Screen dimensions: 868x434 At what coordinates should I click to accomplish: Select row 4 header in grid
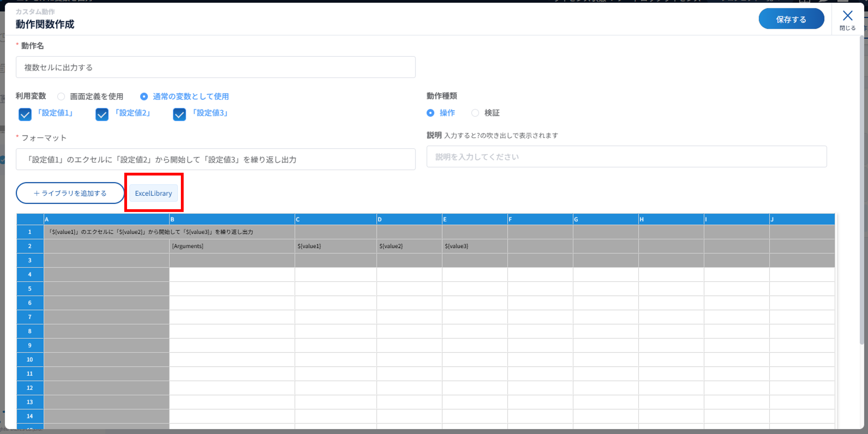pos(30,274)
